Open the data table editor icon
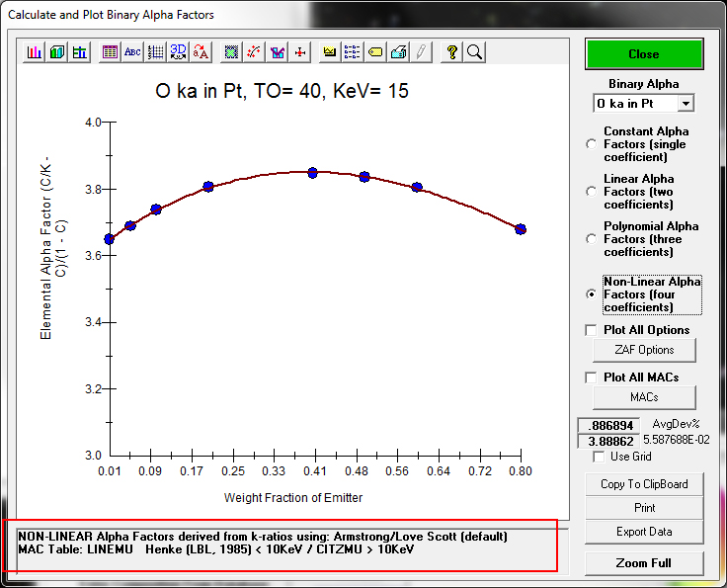This screenshot has height=588, width=727. (110, 52)
